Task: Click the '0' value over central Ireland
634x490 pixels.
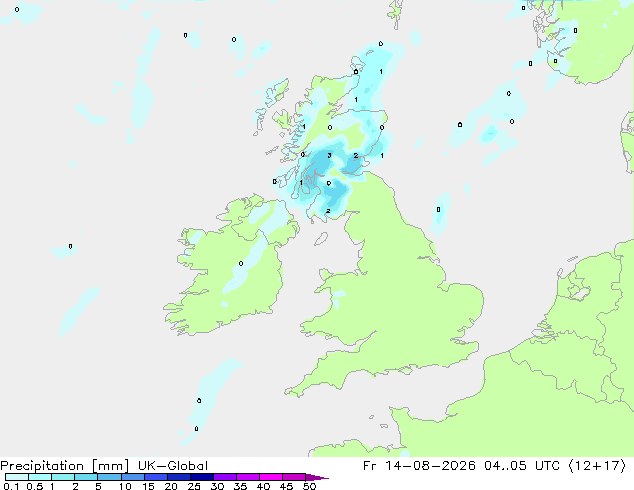Action: [x=241, y=264]
